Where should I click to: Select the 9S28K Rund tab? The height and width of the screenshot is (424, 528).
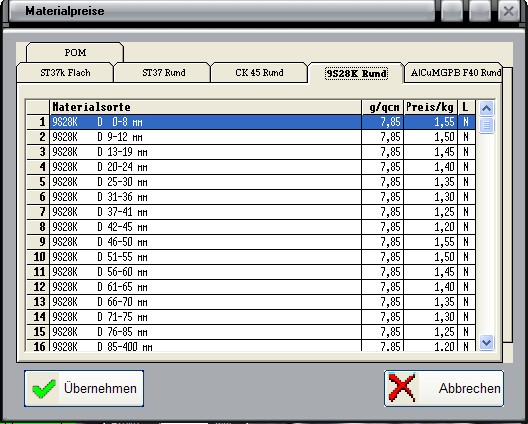[x=356, y=73]
